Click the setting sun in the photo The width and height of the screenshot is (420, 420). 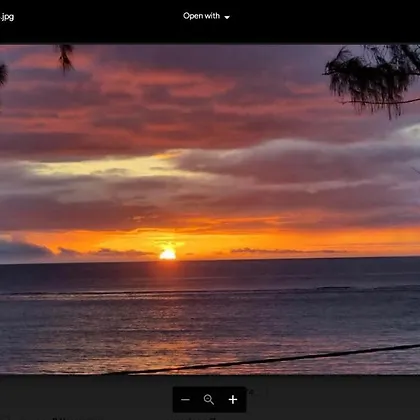(x=168, y=254)
